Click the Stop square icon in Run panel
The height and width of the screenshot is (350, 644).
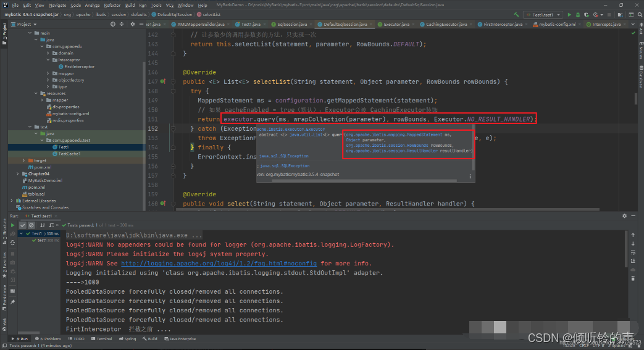(x=13, y=254)
